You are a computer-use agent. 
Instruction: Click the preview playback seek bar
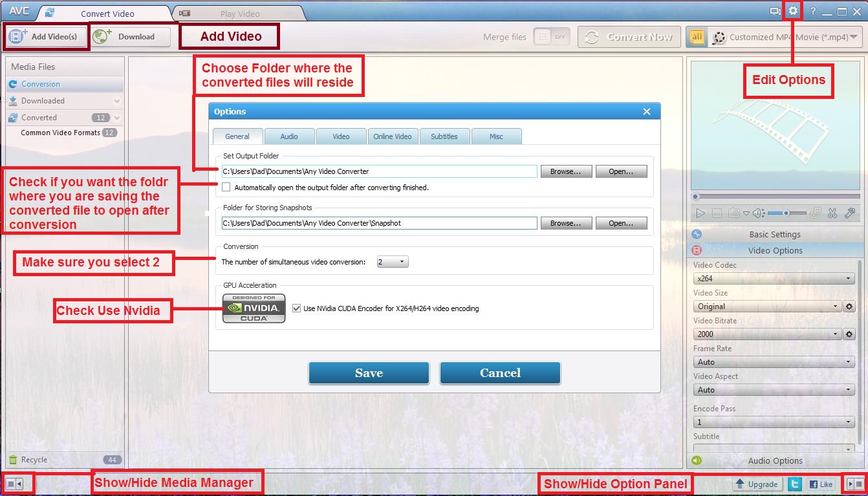[x=776, y=197]
